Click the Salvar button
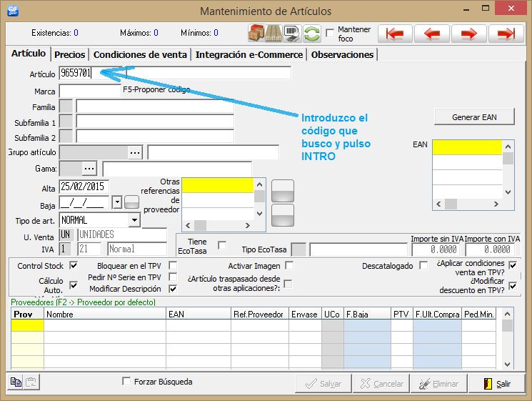532x401 pixels. pos(323,384)
